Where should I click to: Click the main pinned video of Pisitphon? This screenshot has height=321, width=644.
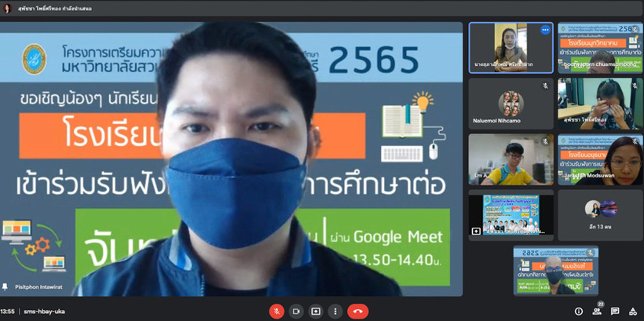(x=231, y=159)
